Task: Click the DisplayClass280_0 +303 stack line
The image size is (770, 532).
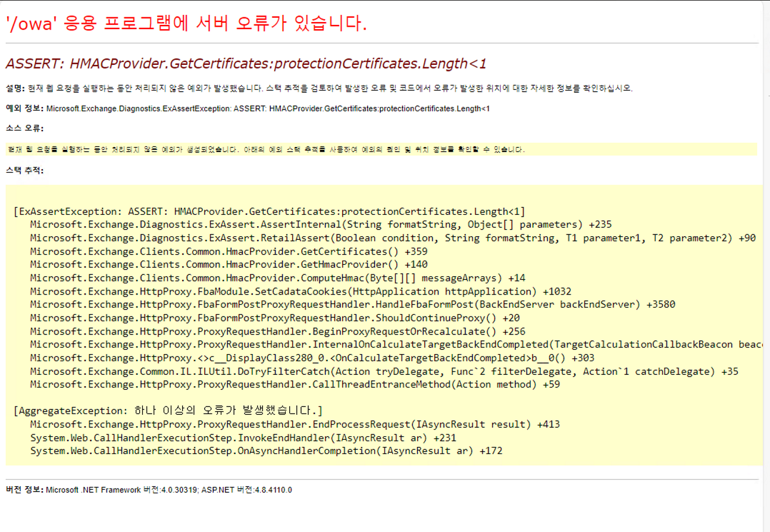Action: (x=312, y=358)
